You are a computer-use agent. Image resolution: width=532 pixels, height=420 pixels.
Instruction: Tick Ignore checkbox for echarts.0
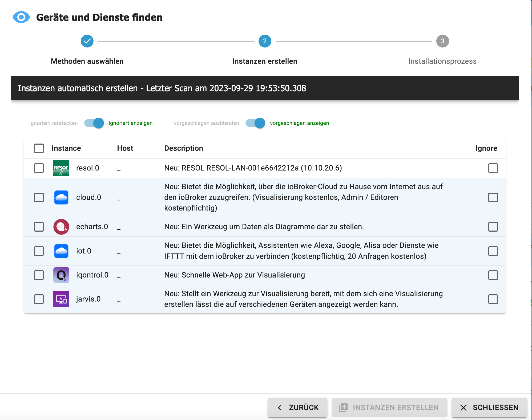click(x=493, y=227)
